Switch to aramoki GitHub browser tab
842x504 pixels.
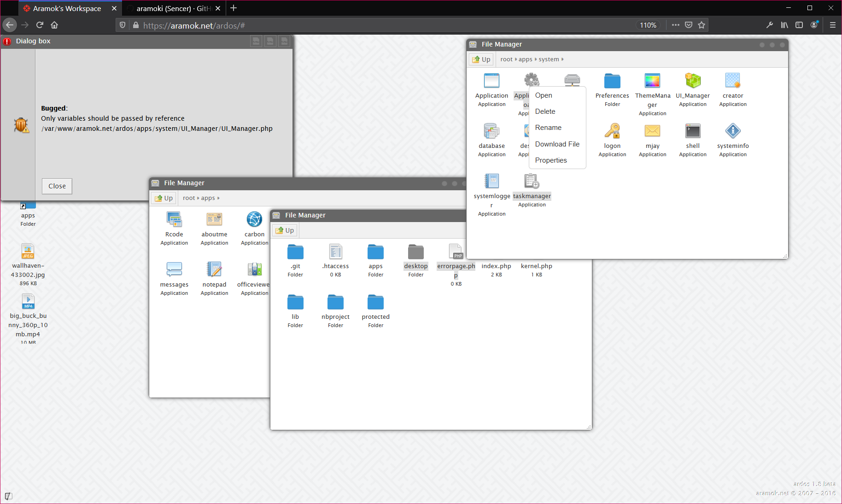[x=173, y=8]
